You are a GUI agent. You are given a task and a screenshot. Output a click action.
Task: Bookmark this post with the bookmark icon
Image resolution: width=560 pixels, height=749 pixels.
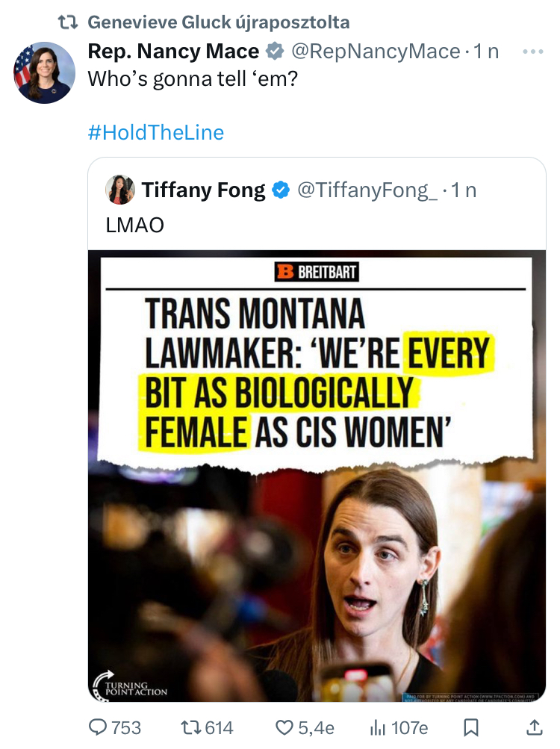471,727
